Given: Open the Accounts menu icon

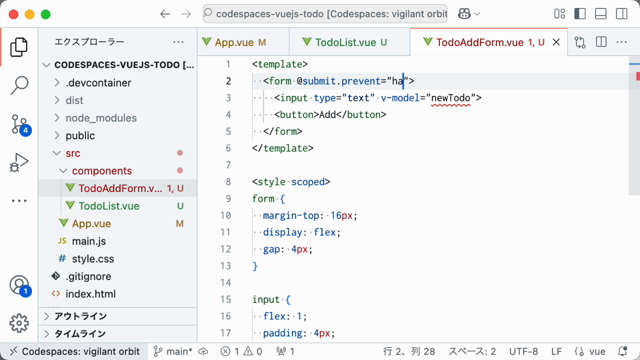Looking at the screenshot, I should (x=20, y=285).
